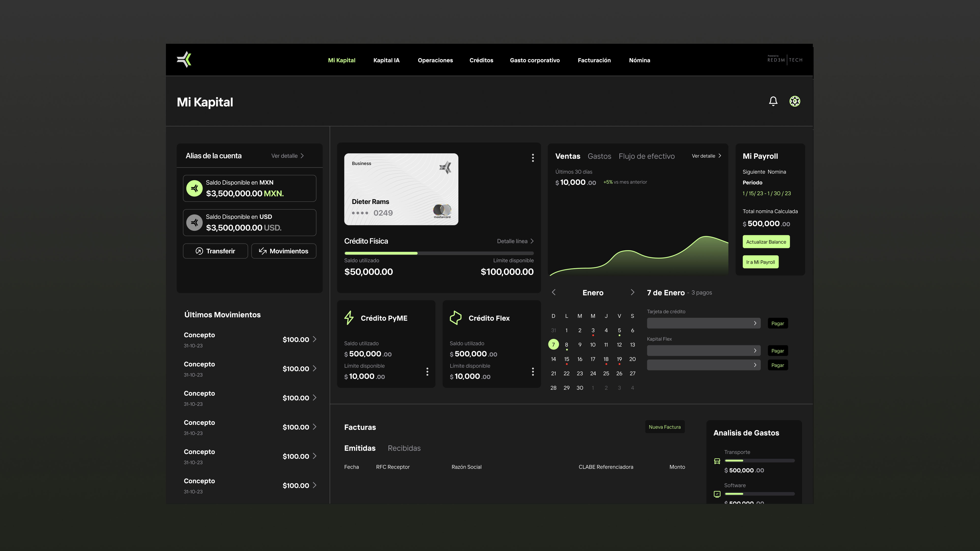This screenshot has width=980, height=551.
Task: Open Ver detalle for Alias de la cuenta
Action: (x=288, y=156)
